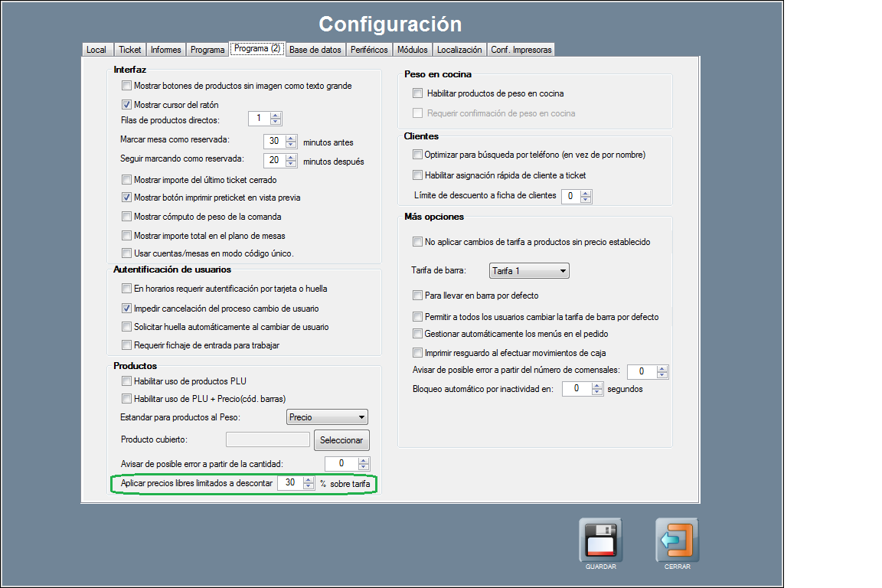Decrease the Marcar mesa como reservada minutes
The width and height of the screenshot is (882, 588).
tap(290, 145)
